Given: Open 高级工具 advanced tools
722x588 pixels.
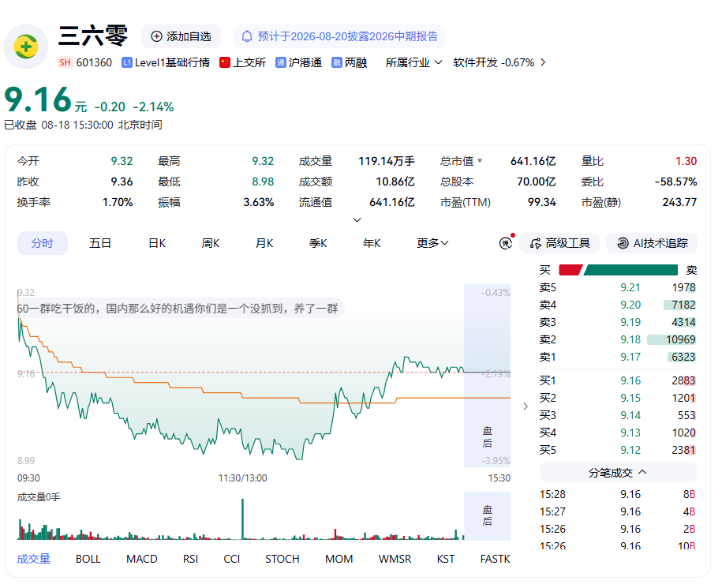Looking at the screenshot, I should click(559, 243).
